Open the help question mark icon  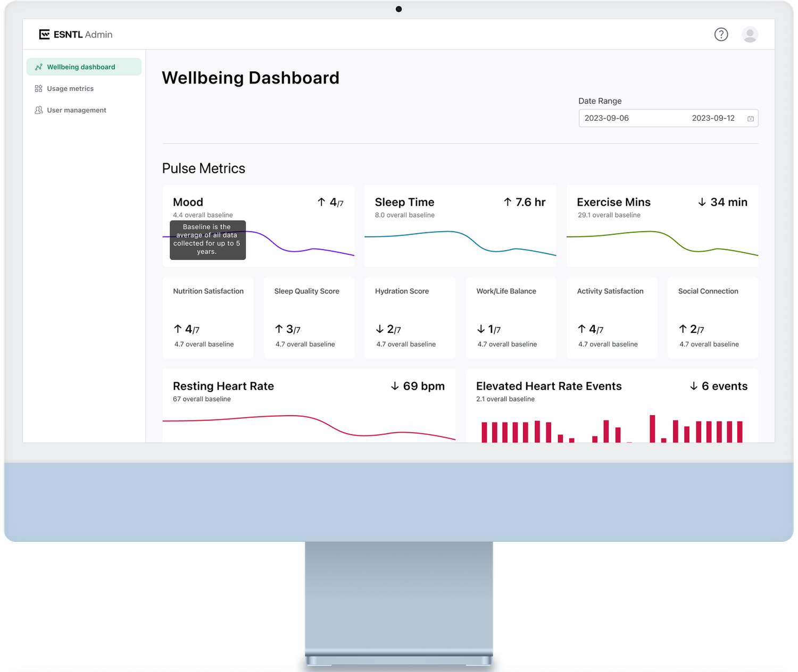pyautogui.click(x=721, y=35)
